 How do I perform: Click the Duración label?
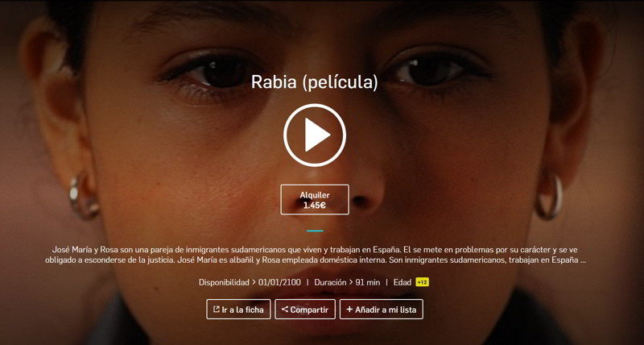330,282
